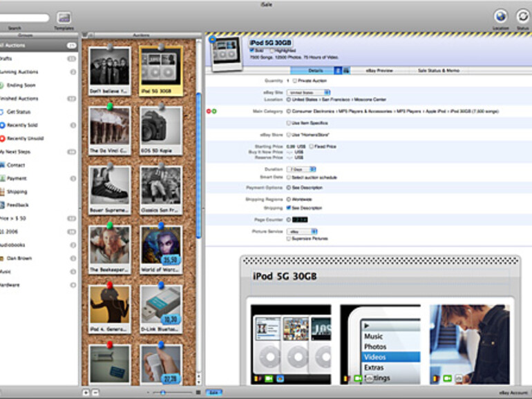Open the Page Counter chooser button
This screenshot has width=532, height=399.
289,220
